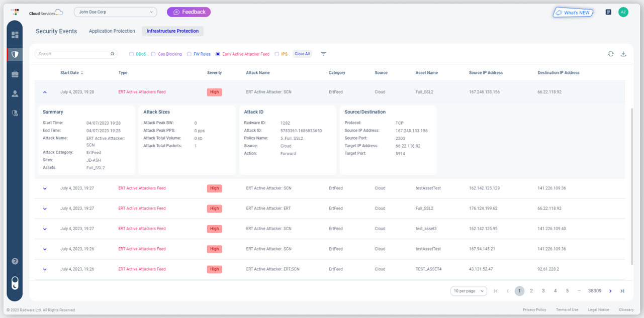
Task: Select the Security shield icon in sidebar
Action: [x=15, y=55]
